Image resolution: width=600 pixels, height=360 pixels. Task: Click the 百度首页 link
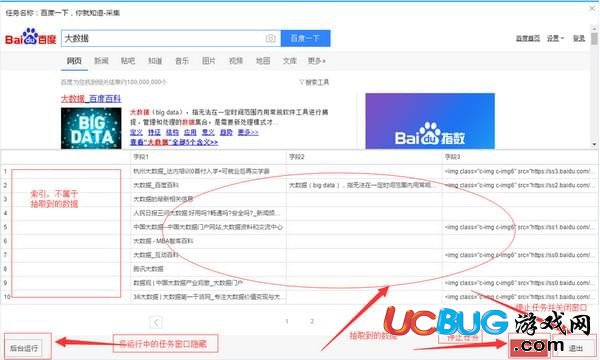coord(528,38)
